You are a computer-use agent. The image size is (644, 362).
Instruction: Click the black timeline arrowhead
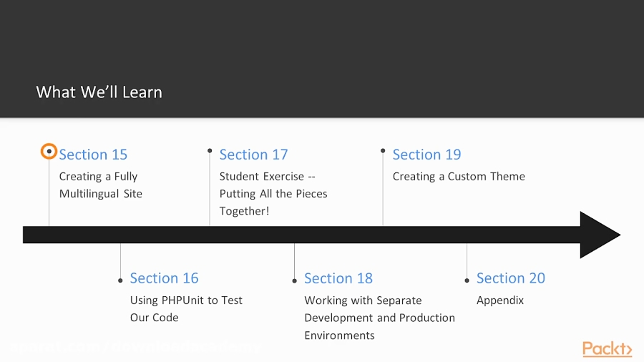[x=598, y=235]
